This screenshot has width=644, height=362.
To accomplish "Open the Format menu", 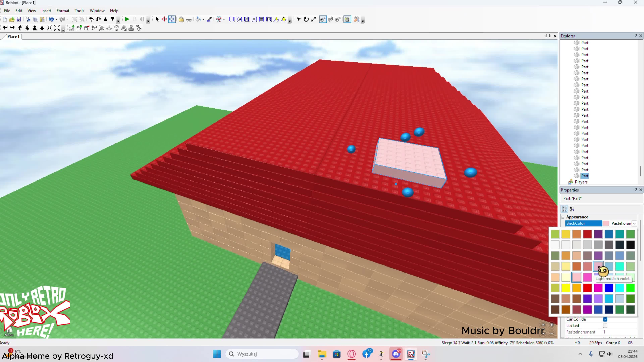I will pyautogui.click(x=63, y=11).
